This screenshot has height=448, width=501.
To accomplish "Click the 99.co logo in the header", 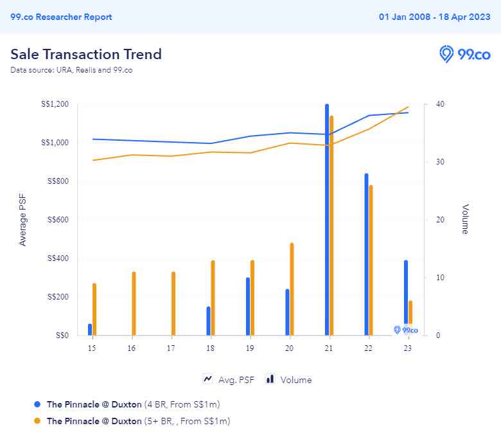I will (x=464, y=55).
